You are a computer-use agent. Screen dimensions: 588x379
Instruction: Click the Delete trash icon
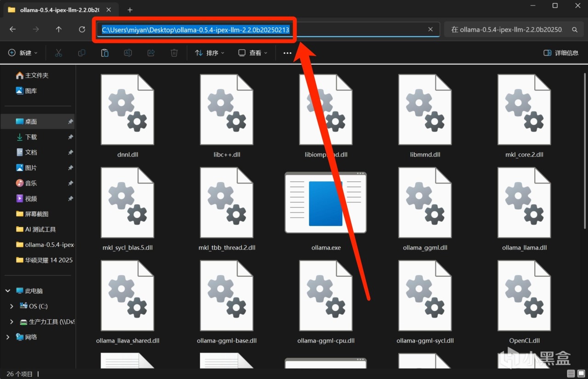[x=174, y=53]
